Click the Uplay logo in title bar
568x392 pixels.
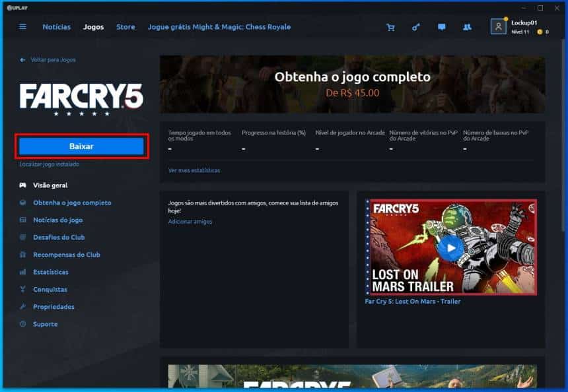click(17, 8)
